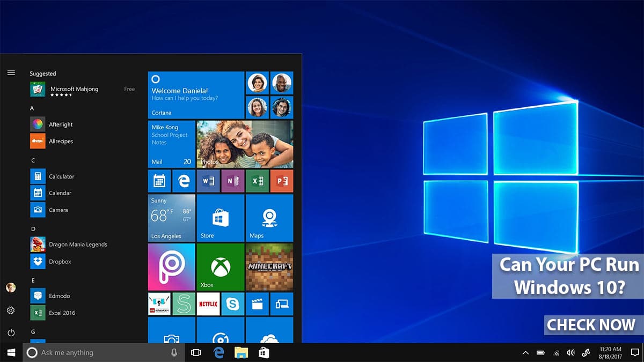This screenshot has height=362, width=644.
Task: Open the Store from the taskbar
Action: click(264, 352)
